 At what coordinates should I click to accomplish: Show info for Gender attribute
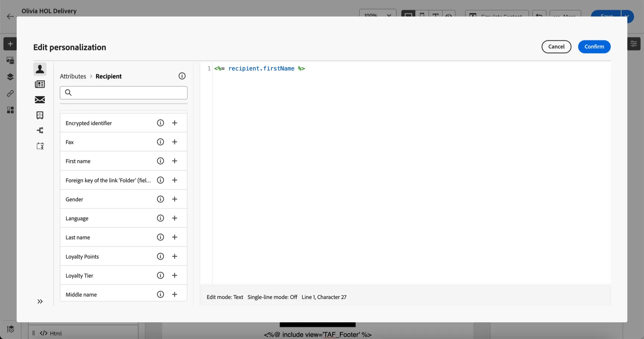[x=160, y=199]
